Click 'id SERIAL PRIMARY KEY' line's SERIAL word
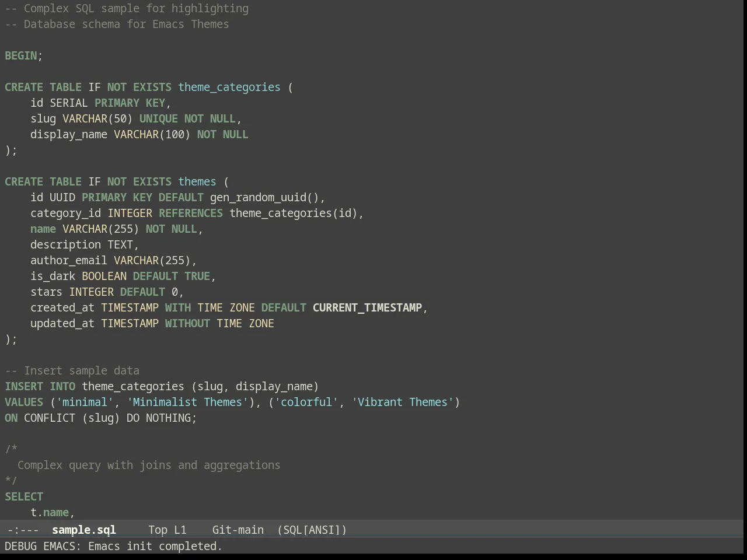 (x=69, y=103)
